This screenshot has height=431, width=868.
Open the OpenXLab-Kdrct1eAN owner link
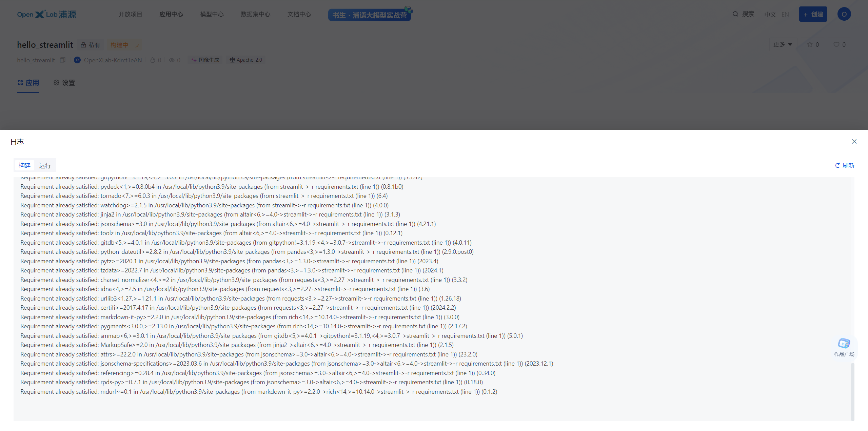tap(113, 60)
